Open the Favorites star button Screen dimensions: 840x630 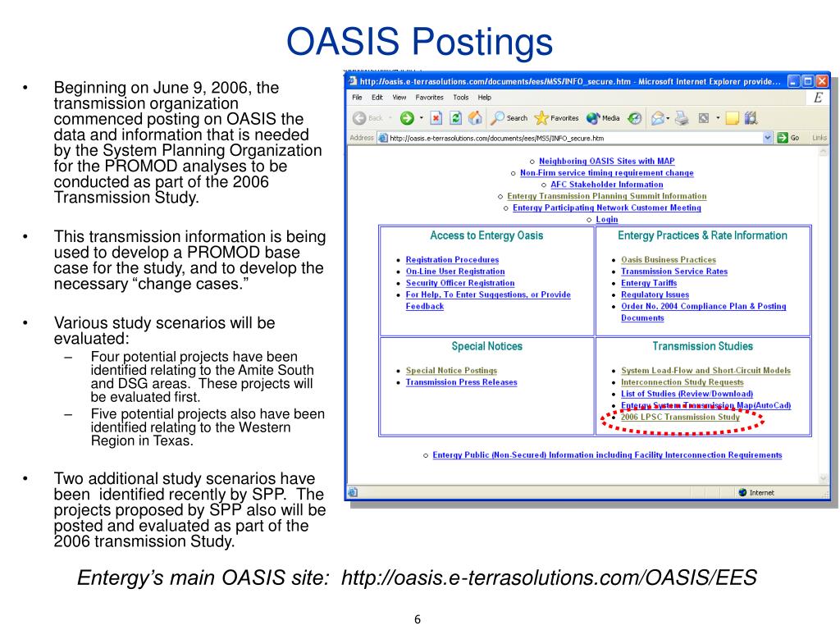point(557,118)
